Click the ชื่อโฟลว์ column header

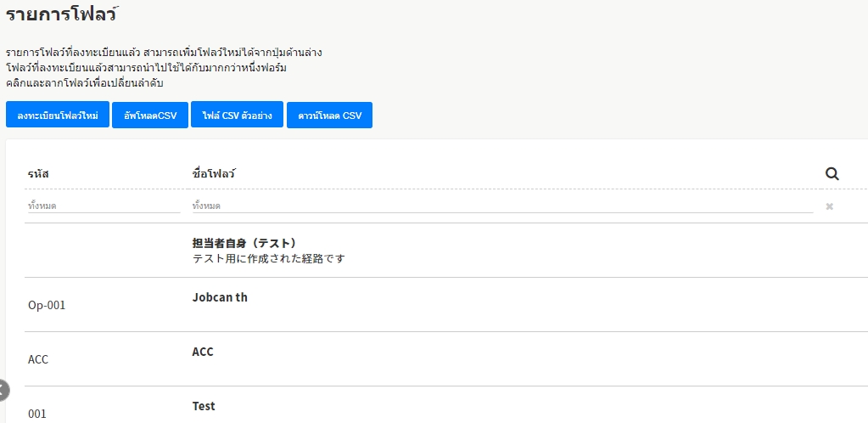pyautogui.click(x=214, y=174)
